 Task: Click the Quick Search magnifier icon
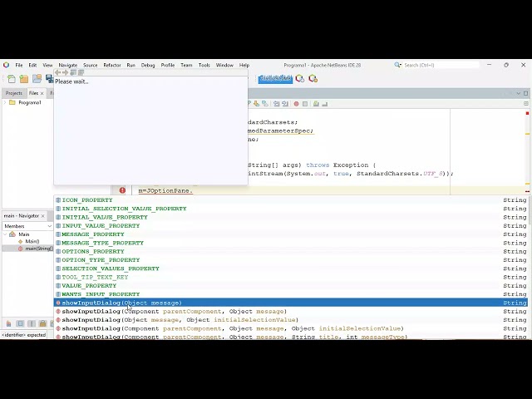(397, 65)
